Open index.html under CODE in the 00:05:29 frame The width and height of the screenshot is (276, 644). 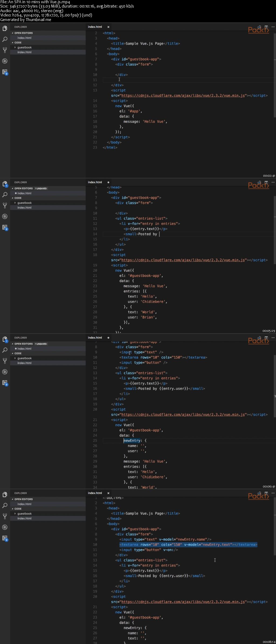pyautogui.click(x=48, y=208)
